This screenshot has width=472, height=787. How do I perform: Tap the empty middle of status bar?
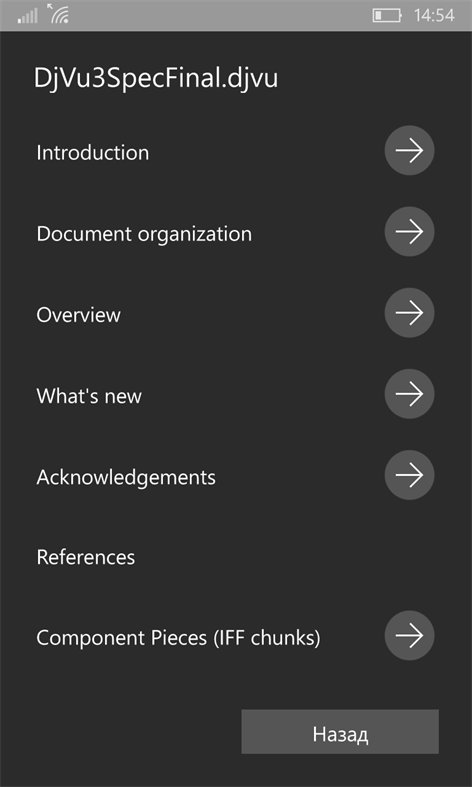pyautogui.click(x=221, y=16)
